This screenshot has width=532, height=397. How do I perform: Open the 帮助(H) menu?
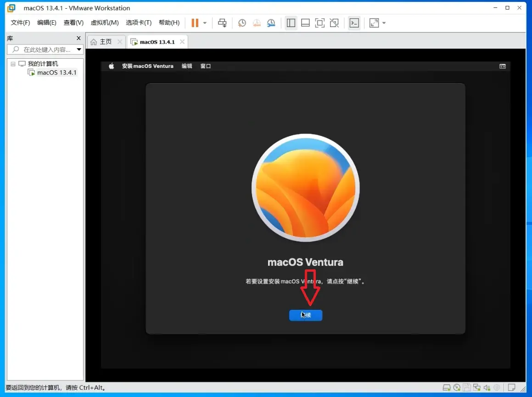pyautogui.click(x=169, y=23)
